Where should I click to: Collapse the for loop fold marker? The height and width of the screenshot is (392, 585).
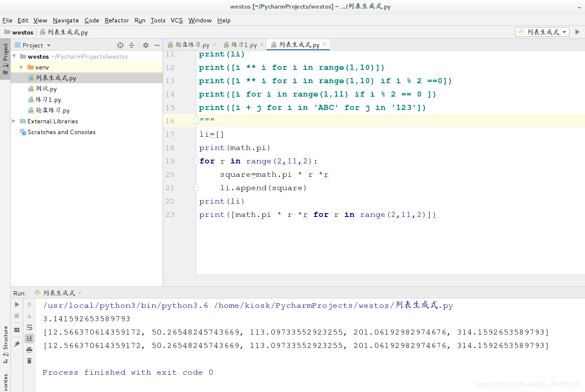click(x=196, y=161)
